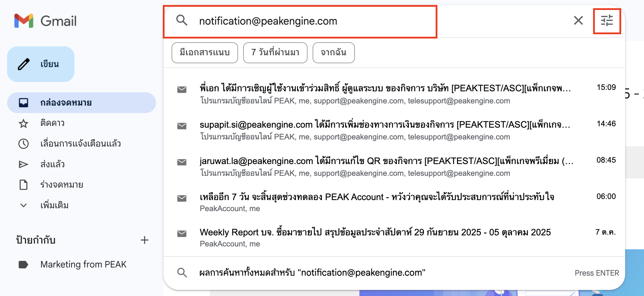Image resolution: width=644 pixels, height=296 pixels.
Task: Click the search magnifier icon in search bar
Action: 182,20
